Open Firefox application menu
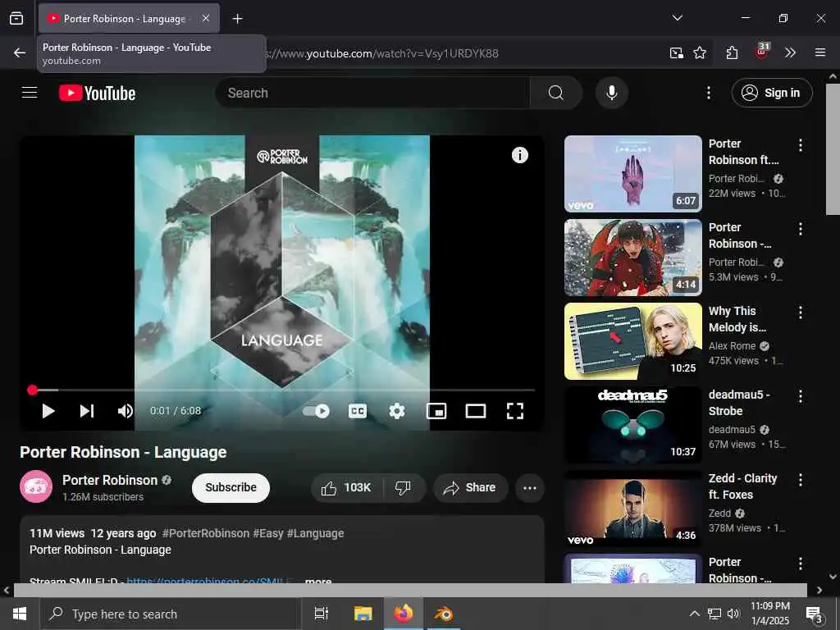 819,52
